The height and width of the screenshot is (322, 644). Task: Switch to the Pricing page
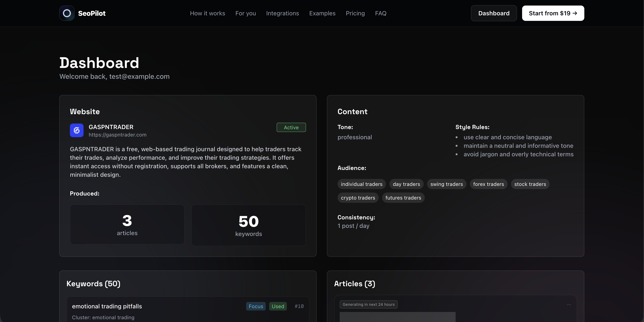click(x=355, y=13)
